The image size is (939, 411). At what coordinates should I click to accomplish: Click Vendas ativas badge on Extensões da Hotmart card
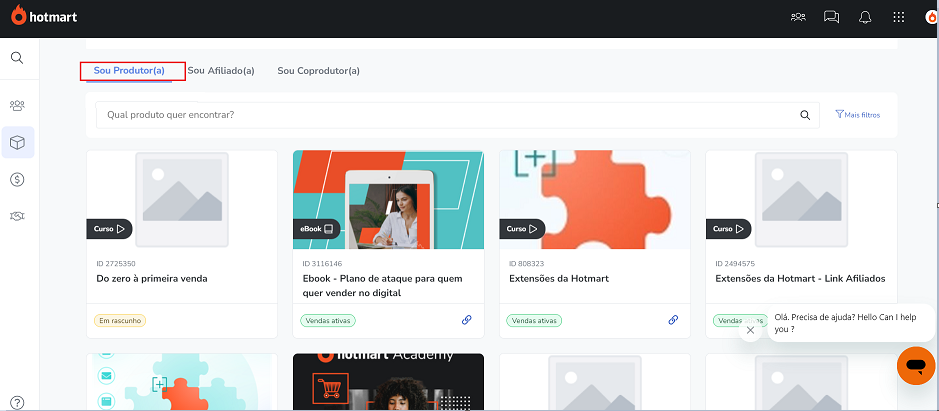tap(534, 321)
